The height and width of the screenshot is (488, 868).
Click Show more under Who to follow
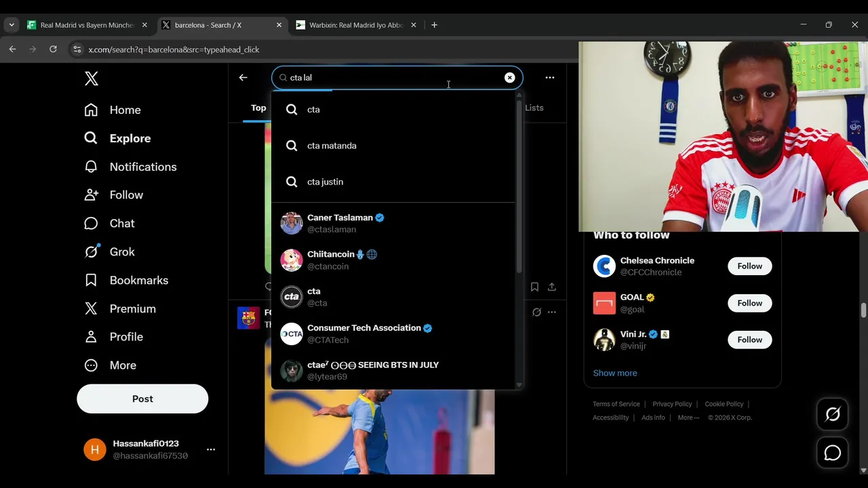point(615,373)
